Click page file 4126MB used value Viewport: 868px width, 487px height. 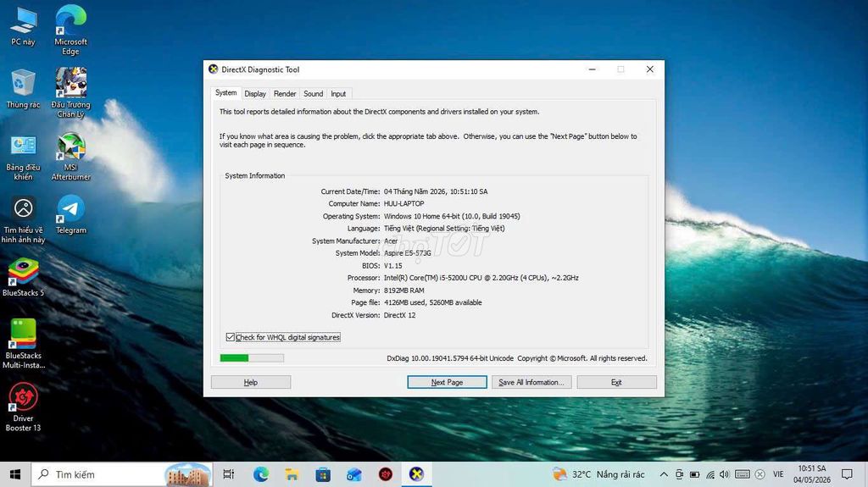433,302
